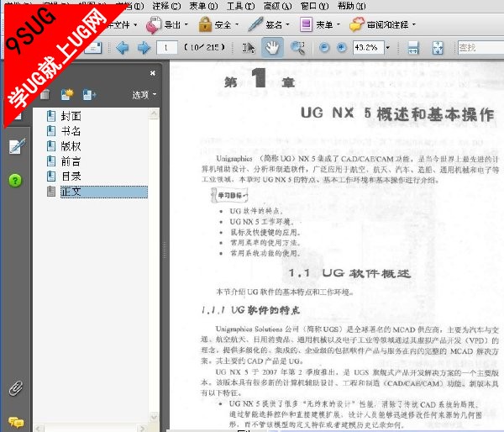This screenshot has height=432, width=504.
Task: Select the 正文 bookmark
Action: (104, 192)
